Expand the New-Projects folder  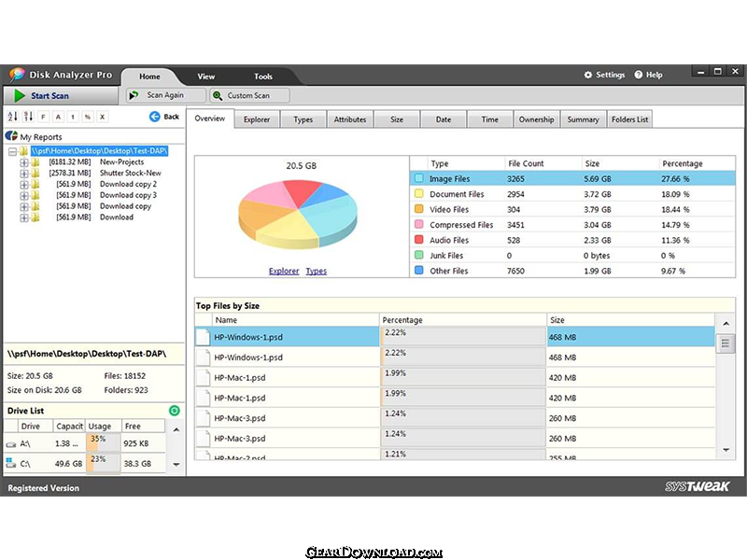tap(24, 162)
